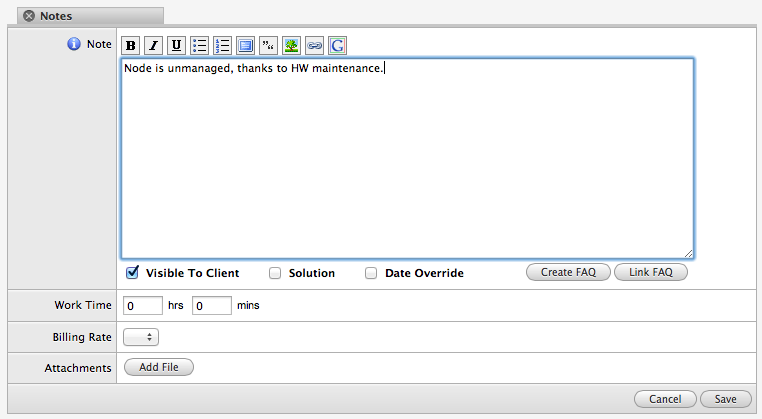The width and height of the screenshot is (762, 419).
Task: Click the Google G toolbar icon
Action: [x=337, y=46]
